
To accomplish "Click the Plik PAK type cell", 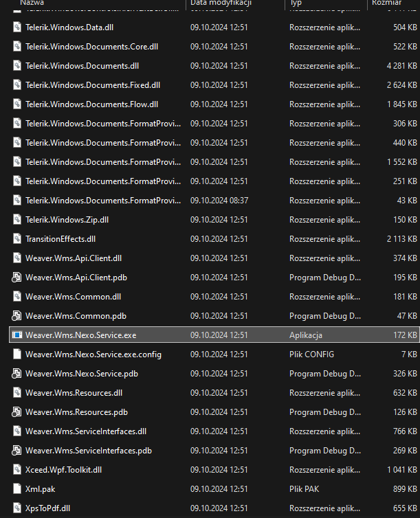I will [305, 489].
